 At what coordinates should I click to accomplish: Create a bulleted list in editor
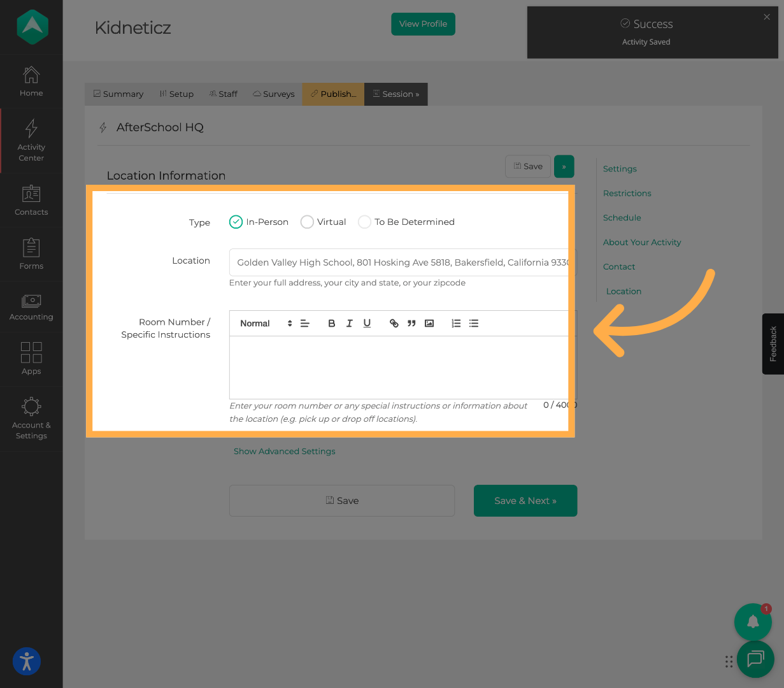(474, 324)
